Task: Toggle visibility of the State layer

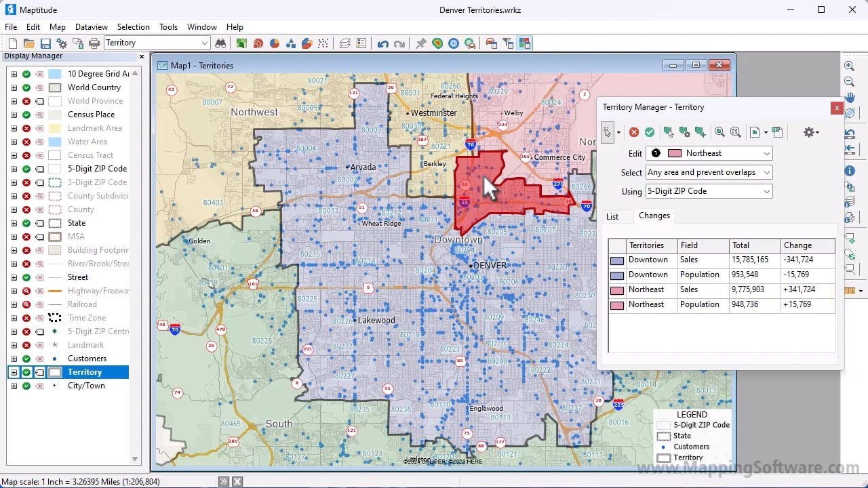Action: 26,223
